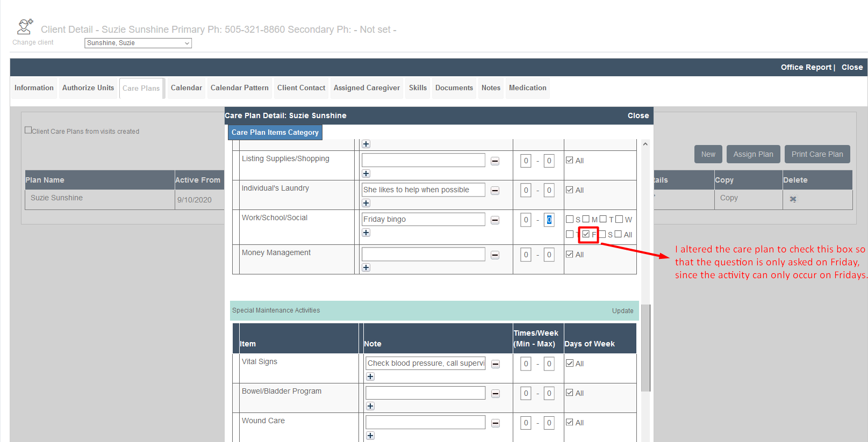Click min times field for Money Management

(526, 255)
